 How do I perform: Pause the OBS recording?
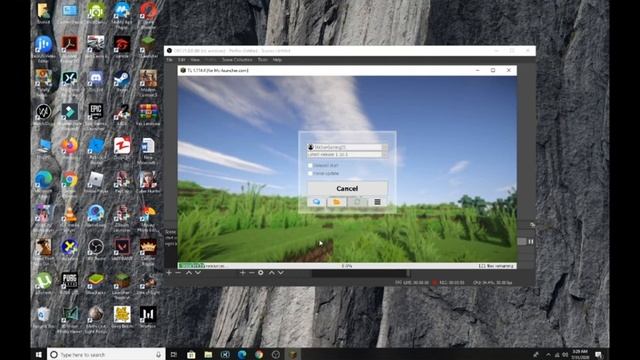pyautogui.click(x=531, y=242)
